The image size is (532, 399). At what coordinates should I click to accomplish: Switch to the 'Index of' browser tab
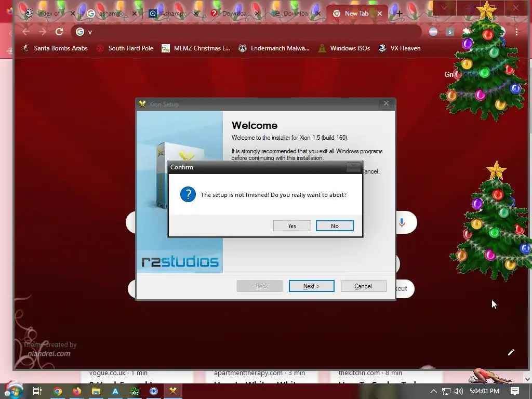47,14
